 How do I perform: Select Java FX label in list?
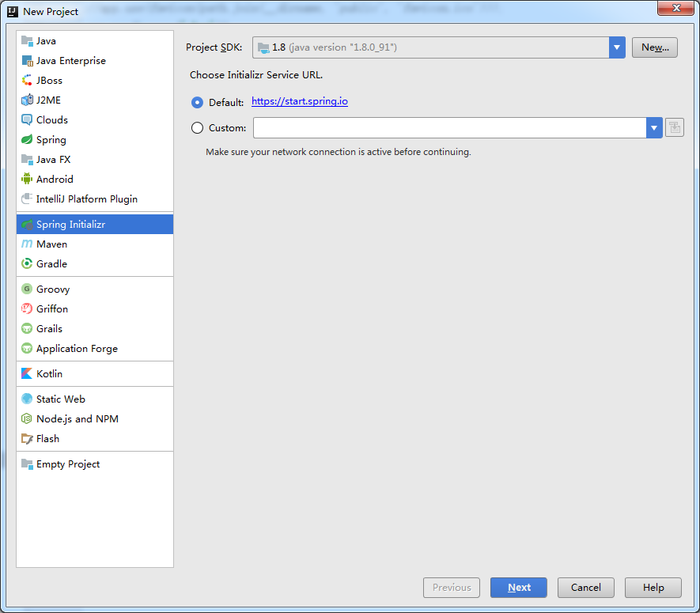[x=53, y=160]
